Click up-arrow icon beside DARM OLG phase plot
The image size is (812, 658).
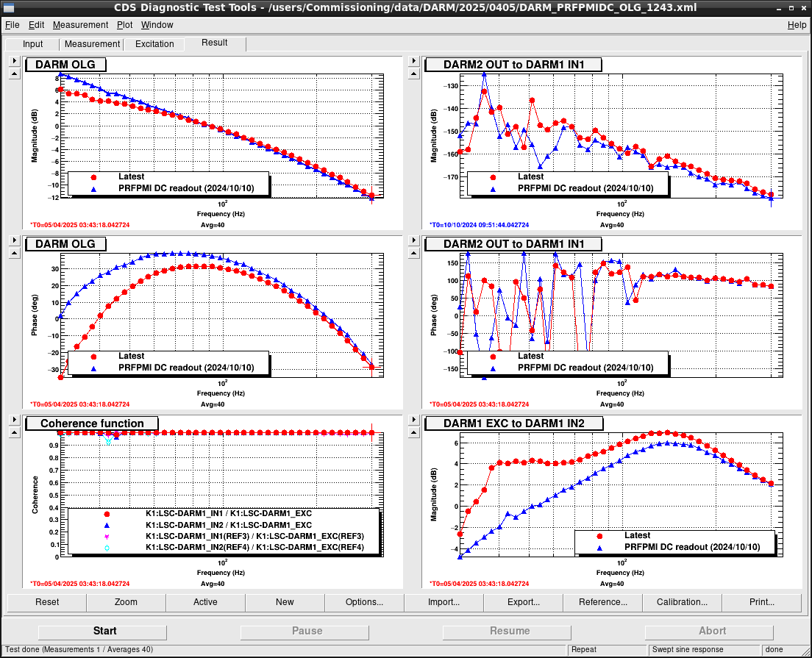pyautogui.click(x=15, y=253)
